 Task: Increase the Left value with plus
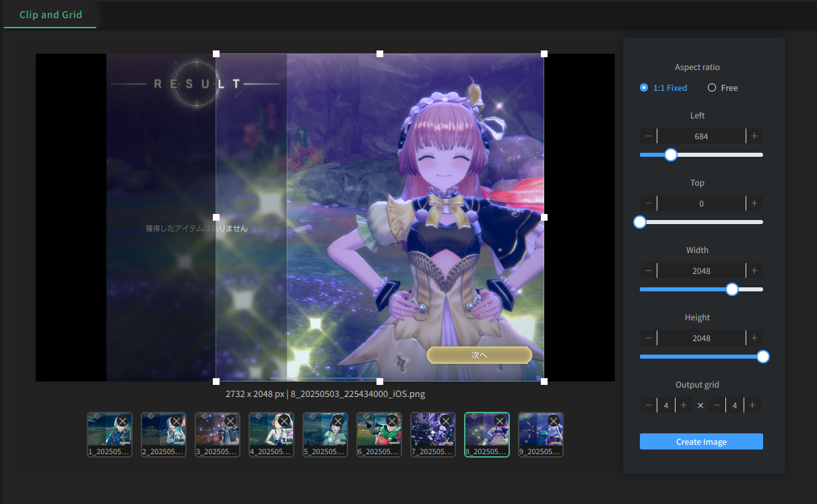pyautogui.click(x=754, y=137)
